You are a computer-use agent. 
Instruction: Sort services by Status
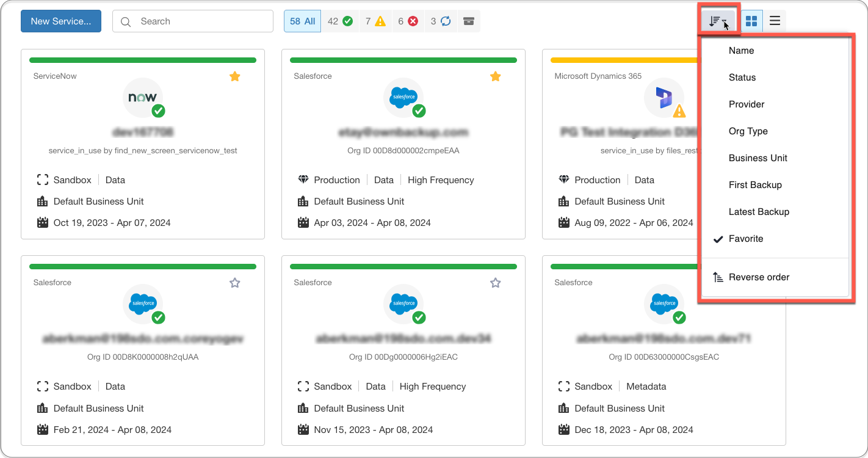[775, 78]
